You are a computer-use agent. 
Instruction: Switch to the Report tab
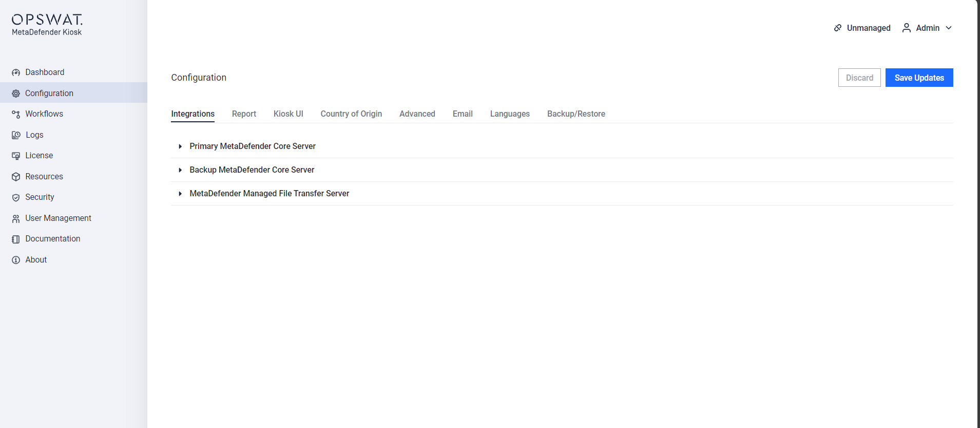pos(244,114)
